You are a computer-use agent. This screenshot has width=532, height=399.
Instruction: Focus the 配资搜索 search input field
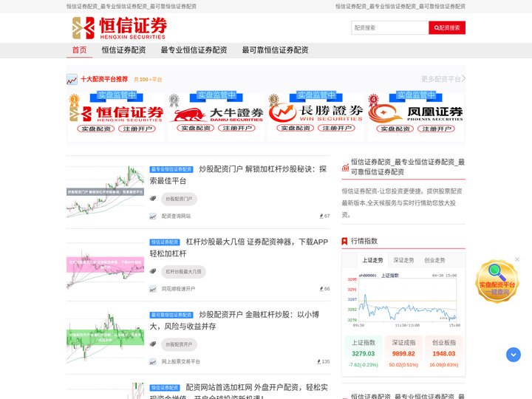pyautogui.click(x=390, y=28)
